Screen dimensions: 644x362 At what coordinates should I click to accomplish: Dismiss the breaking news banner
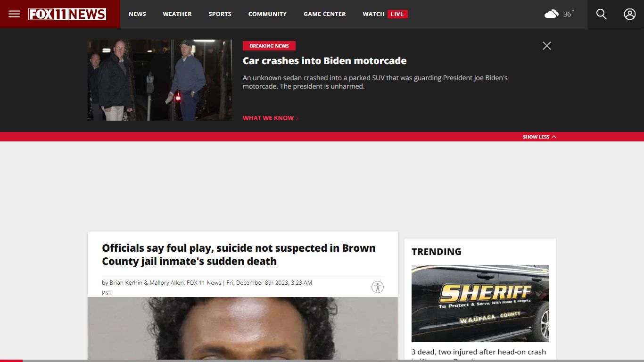point(546,46)
